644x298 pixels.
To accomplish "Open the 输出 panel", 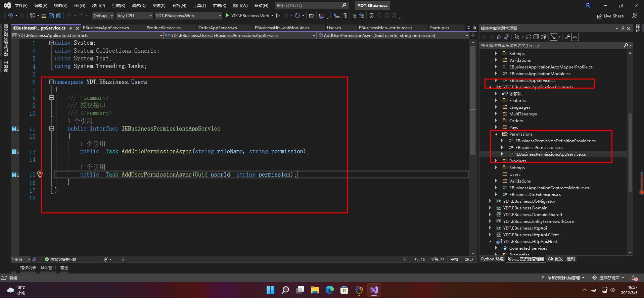I will (x=64, y=267).
